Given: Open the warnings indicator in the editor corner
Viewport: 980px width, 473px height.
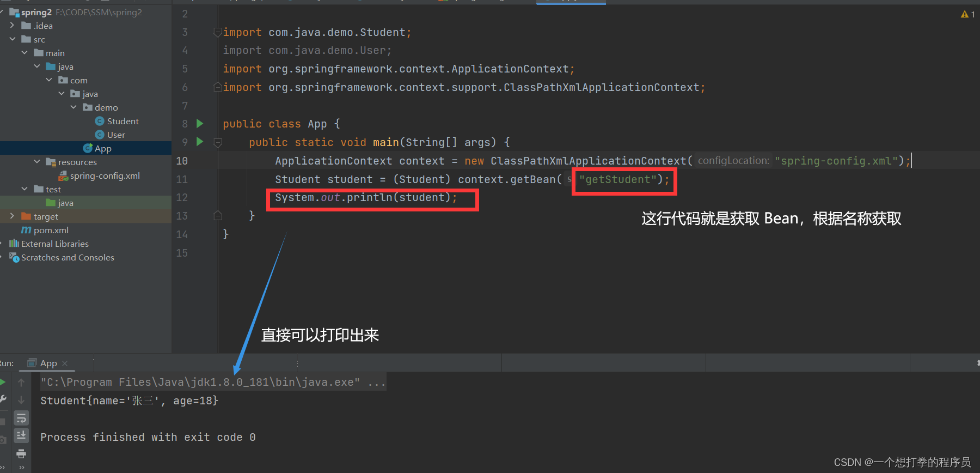Looking at the screenshot, I should click(x=968, y=14).
